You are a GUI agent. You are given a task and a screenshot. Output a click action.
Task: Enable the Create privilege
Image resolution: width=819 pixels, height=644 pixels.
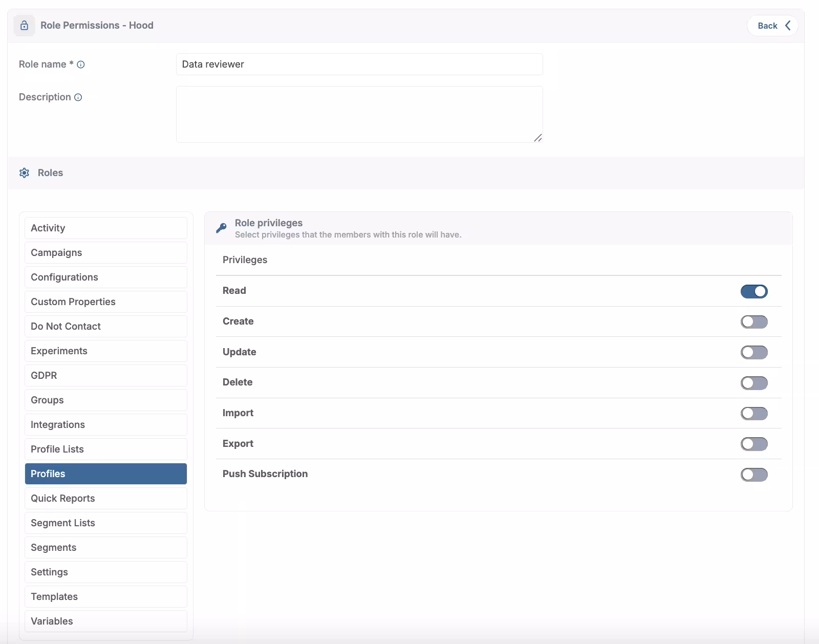pos(754,321)
